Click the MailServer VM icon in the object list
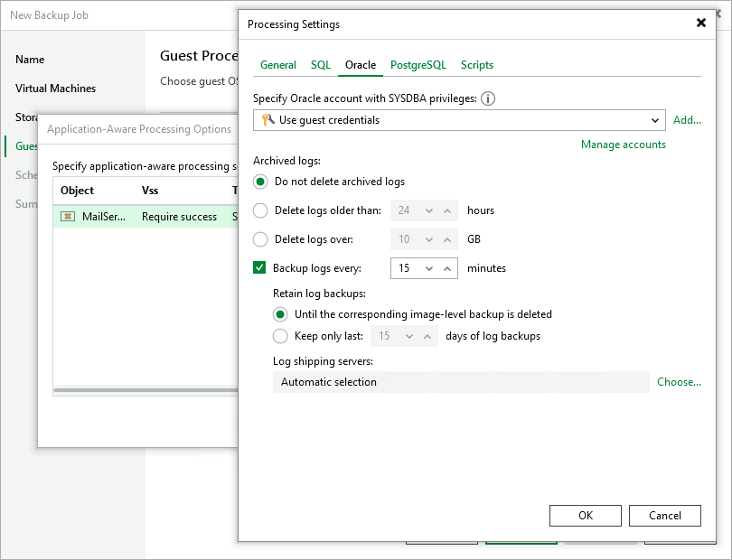The height and width of the screenshot is (560, 732). coord(67,217)
